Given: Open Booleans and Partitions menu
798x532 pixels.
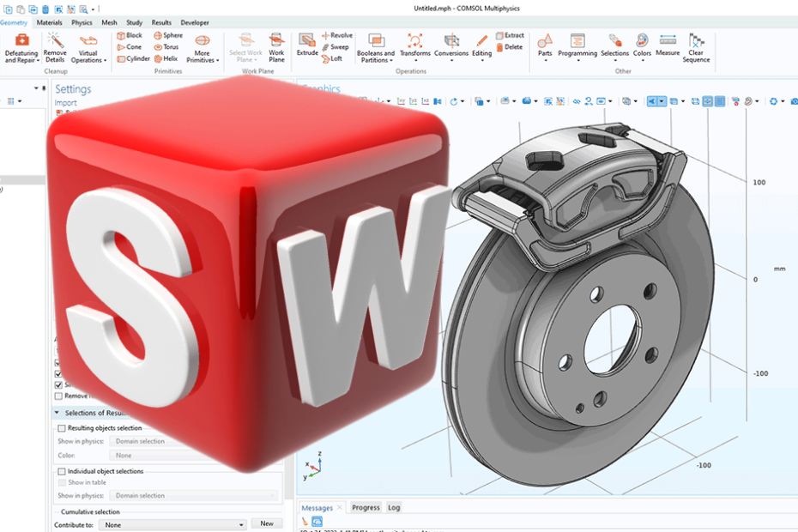Looking at the screenshot, I should [376, 48].
